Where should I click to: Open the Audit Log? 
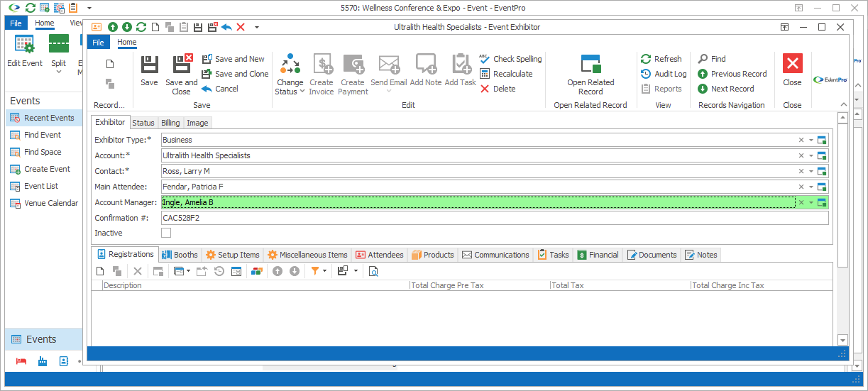(x=664, y=74)
